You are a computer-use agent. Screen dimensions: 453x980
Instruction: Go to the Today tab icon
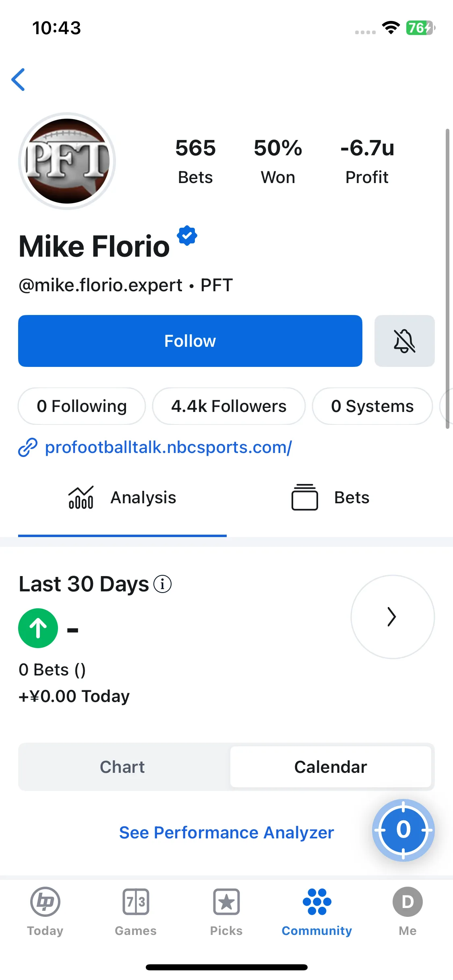[x=45, y=902]
